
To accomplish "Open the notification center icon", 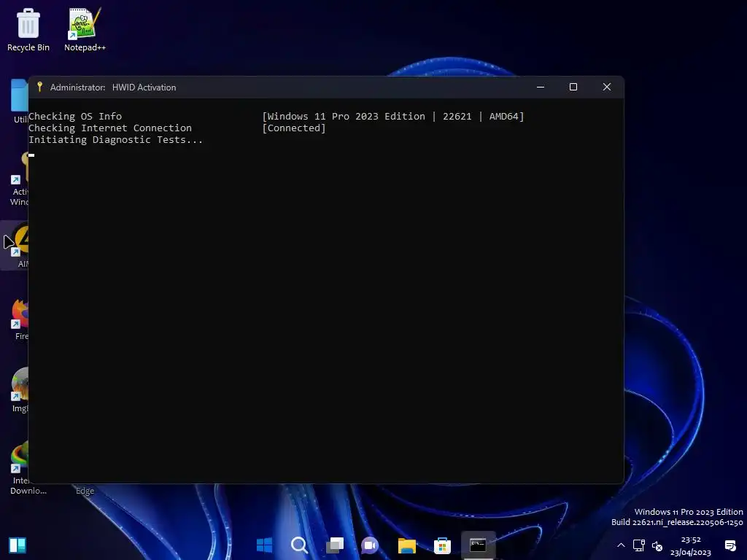I will [x=730, y=545].
